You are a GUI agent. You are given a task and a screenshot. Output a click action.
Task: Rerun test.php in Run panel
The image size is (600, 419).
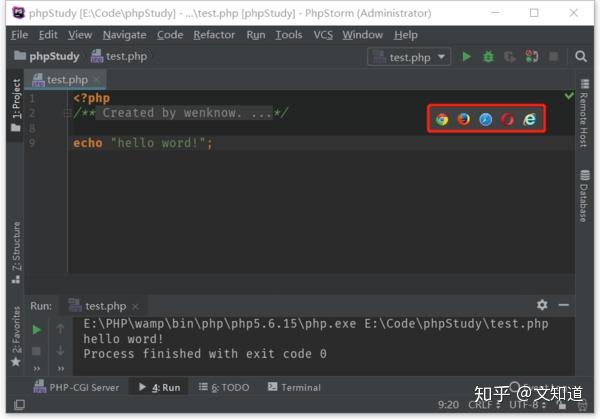36,329
